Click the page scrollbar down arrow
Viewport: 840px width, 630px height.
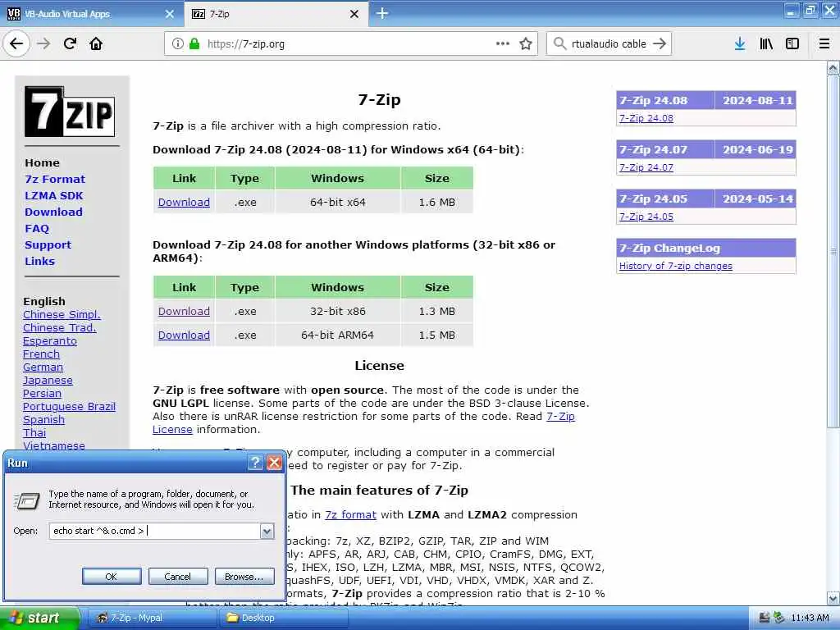click(x=833, y=598)
